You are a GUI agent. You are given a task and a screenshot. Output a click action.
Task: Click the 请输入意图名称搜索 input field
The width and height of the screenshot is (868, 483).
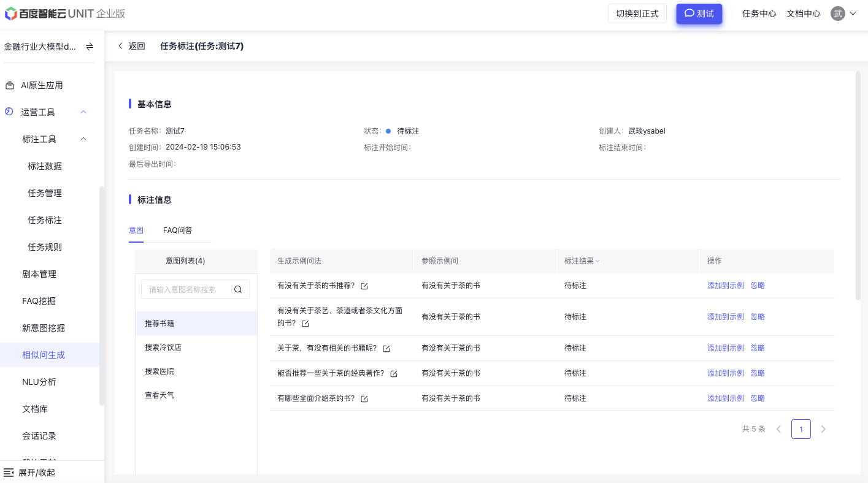point(196,289)
